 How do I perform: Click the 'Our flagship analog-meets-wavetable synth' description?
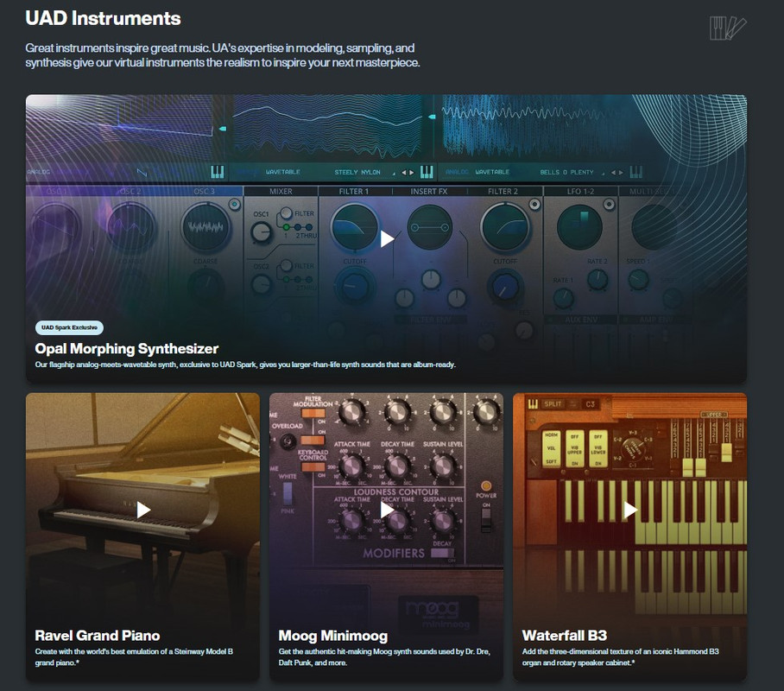[x=245, y=365]
